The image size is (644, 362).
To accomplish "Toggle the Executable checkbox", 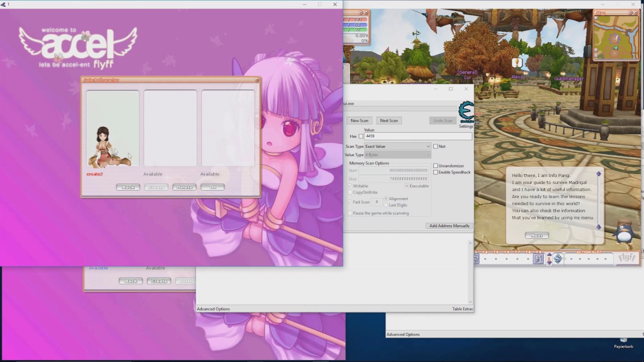I will (x=407, y=186).
